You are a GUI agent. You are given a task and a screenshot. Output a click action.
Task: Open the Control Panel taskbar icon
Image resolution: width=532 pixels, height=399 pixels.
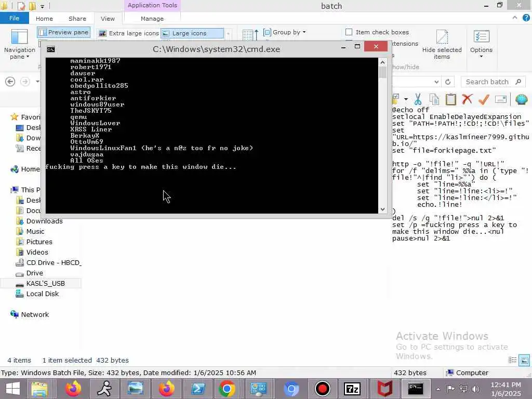coord(259,389)
